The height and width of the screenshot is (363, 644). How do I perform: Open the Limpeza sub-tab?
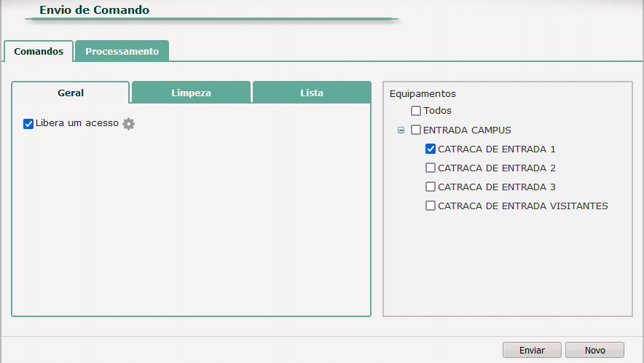[x=191, y=93]
